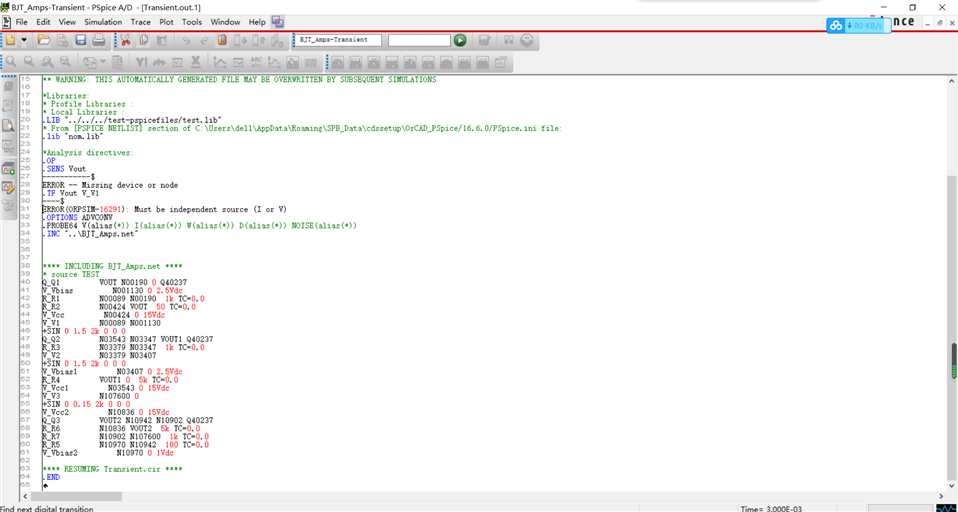This screenshot has width=958, height=512.
Task: Open the New file dropdown arrow
Action: click(24, 40)
